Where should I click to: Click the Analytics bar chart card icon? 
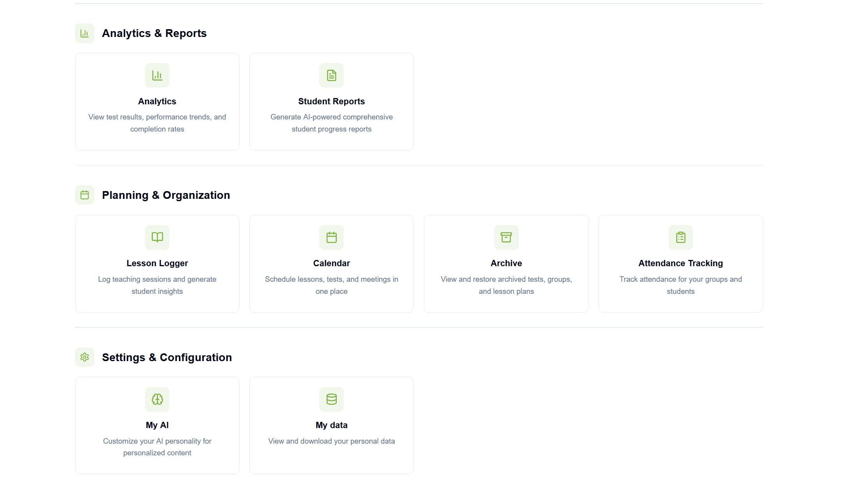[x=157, y=75]
